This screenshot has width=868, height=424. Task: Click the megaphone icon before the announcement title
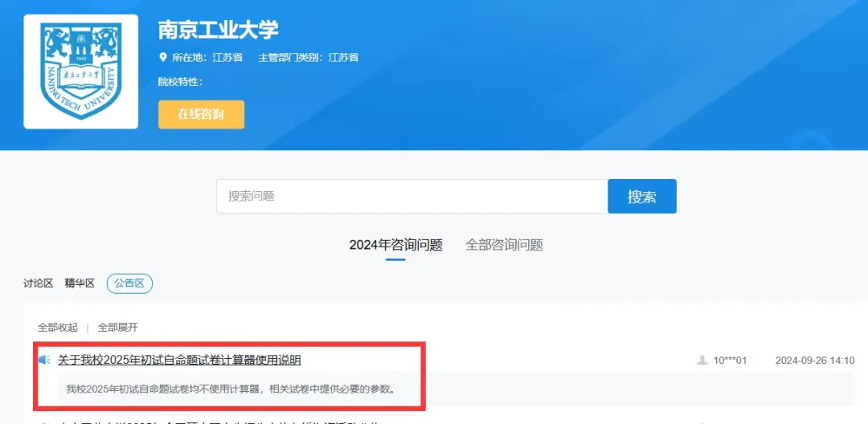pyautogui.click(x=45, y=361)
